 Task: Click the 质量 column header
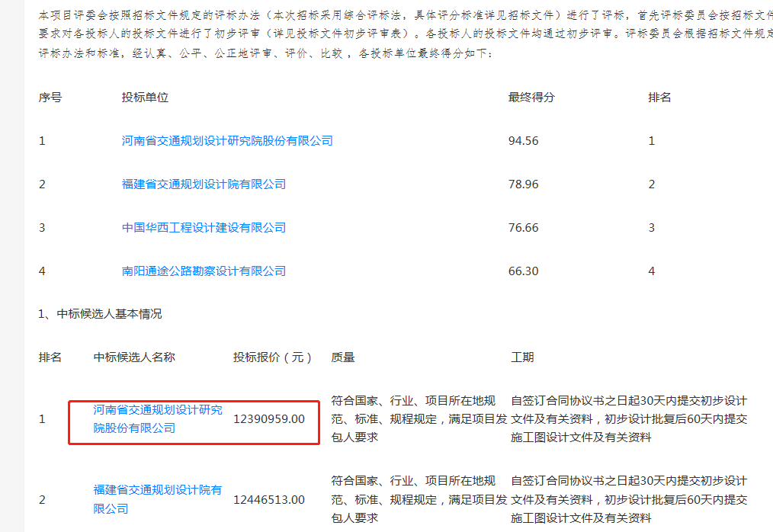click(x=343, y=357)
